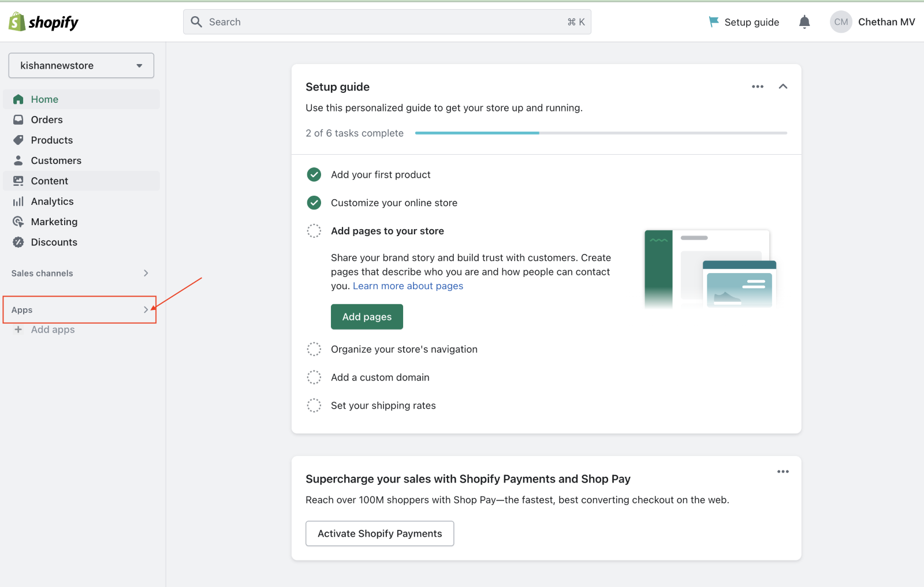Image resolution: width=924 pixels, height=587 pixels.
Task: Click the circle for Add pages to your store
Action: point(314,231)
